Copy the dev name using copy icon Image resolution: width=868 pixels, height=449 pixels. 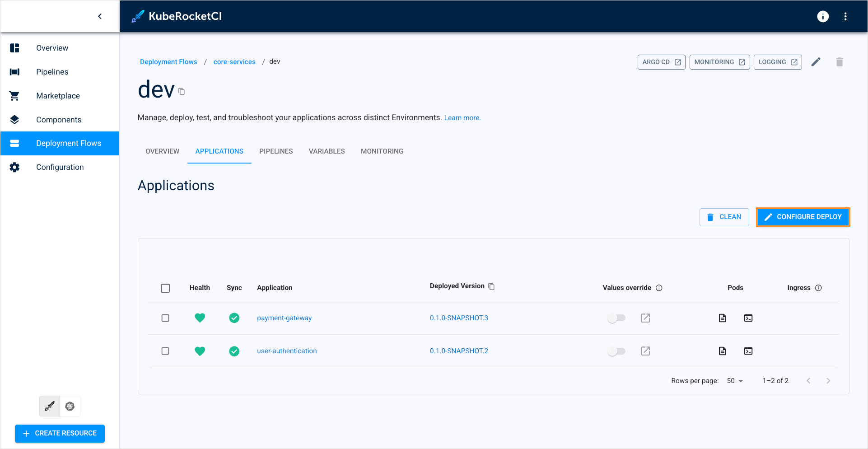click(x=182, y=92)
